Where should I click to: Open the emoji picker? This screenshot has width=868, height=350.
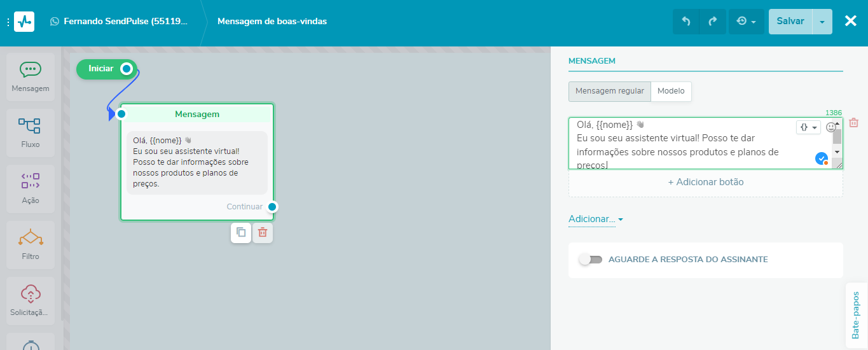(x=831, y=127)
